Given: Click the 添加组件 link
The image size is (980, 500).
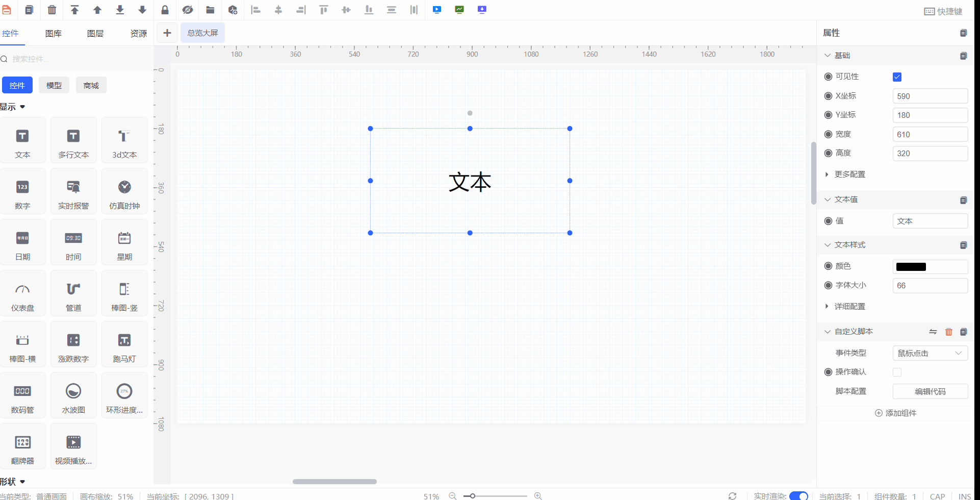Looking at the screenshot, I should coord(895,413).
